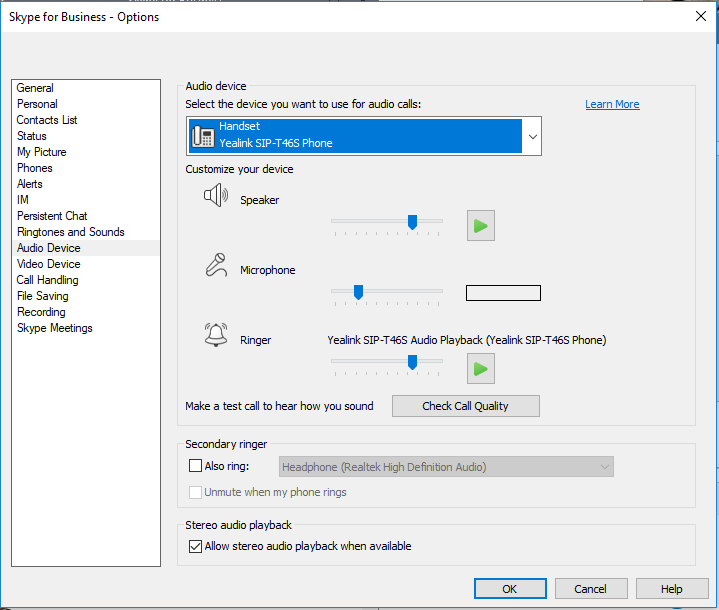This screenshot has height=610, width=719.
Task: Click the Speaker loudspeaker icon
Action: click(x=216, y=195)
